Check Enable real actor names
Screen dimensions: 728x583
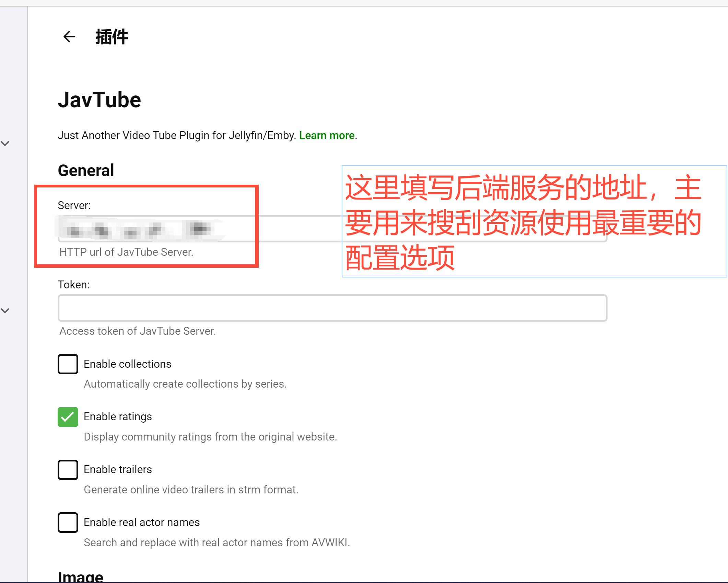tap(68, 523)
